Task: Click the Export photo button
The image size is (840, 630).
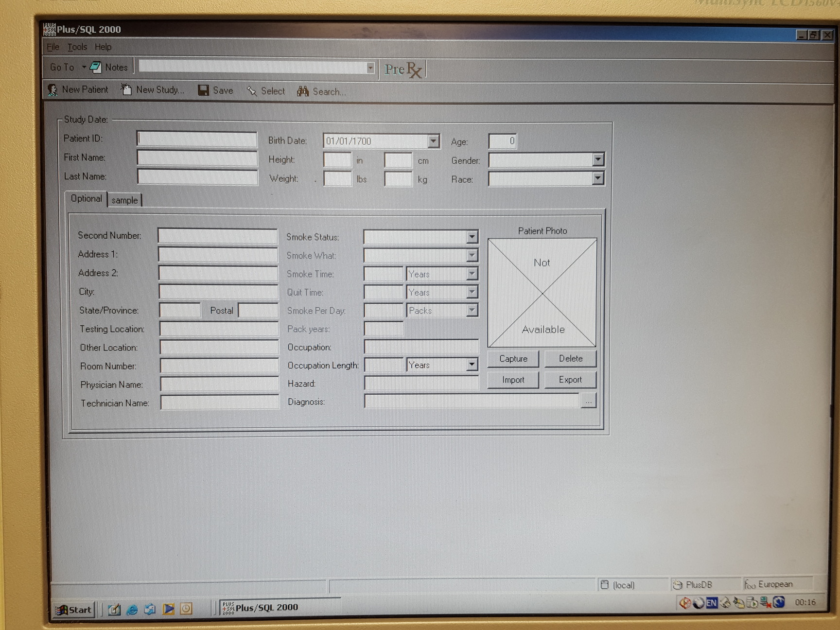Action: pyautogui.click(x=570, y=380)
